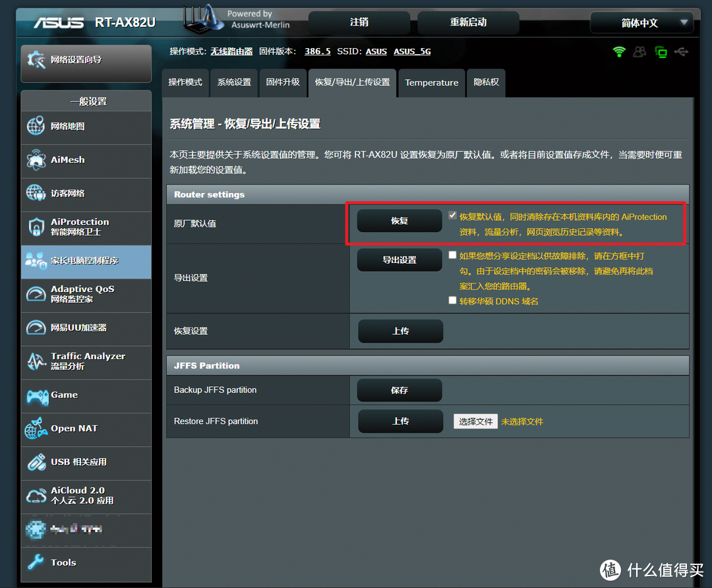Open the Game controller icon

(37, 397)
